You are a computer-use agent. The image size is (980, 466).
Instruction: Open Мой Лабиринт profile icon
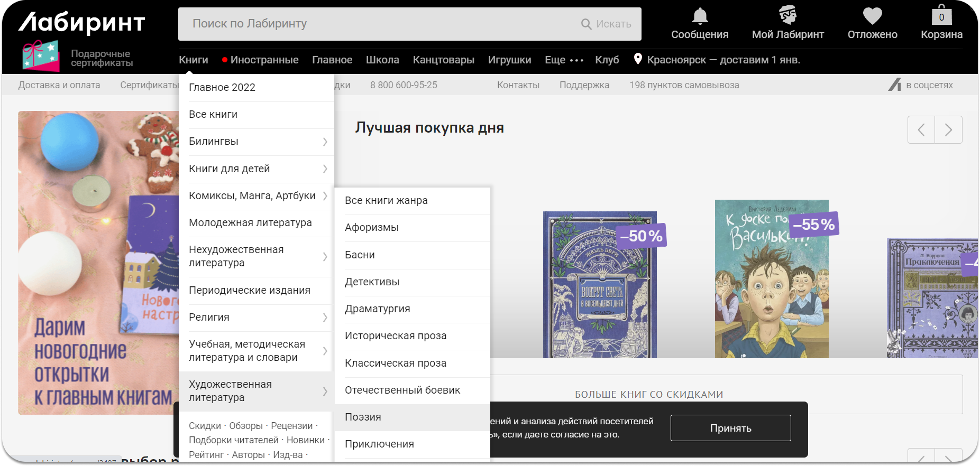click(x=787, y=16)
